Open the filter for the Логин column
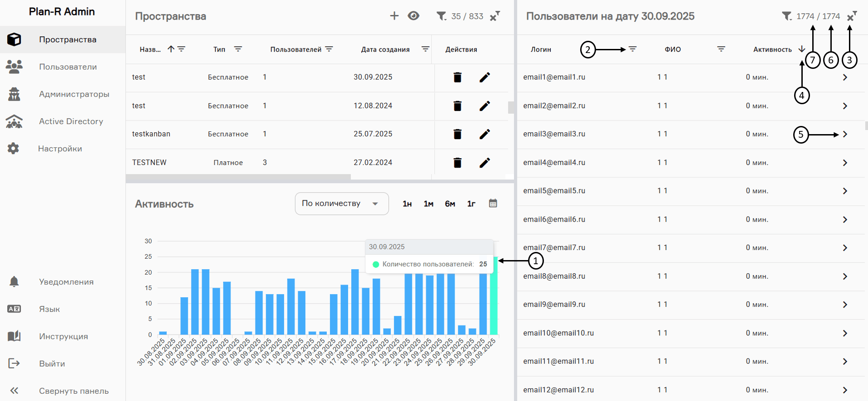Screen dimensions: 868x401 pyautogui.click(x=632, y=49)
